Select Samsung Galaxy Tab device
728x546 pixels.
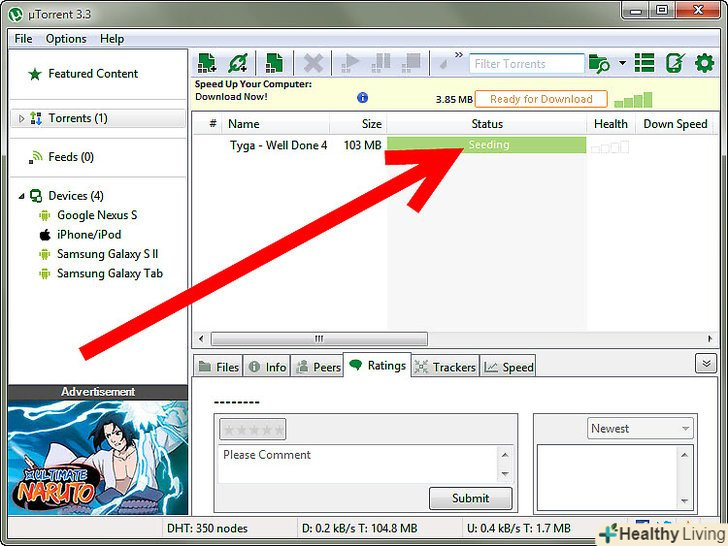(110, 273)
